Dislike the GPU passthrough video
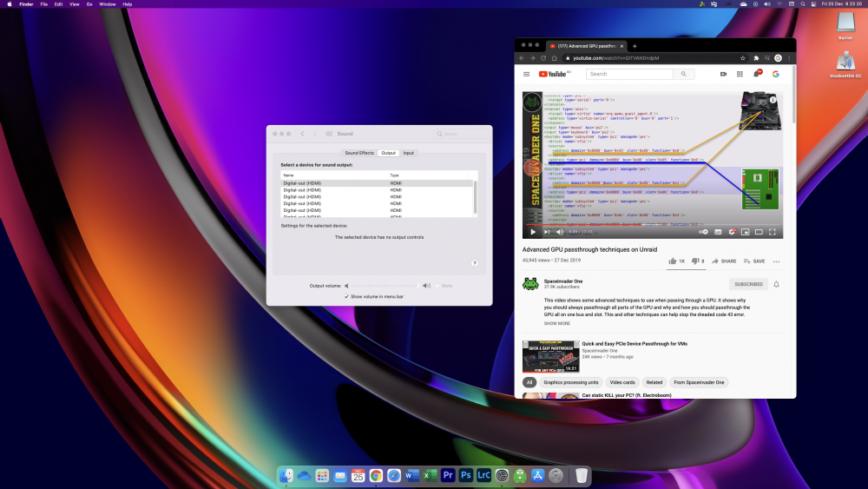868x489 pixels. (x=698, y=261)
